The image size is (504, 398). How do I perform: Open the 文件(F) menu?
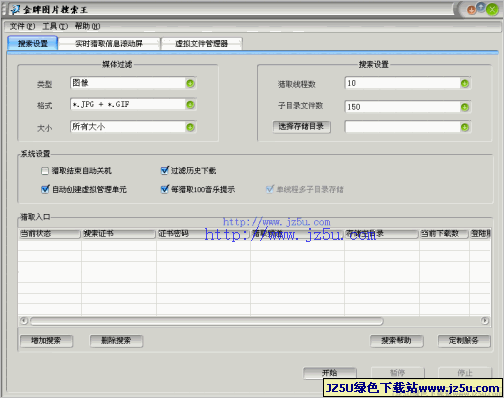[x=22, y=26]
